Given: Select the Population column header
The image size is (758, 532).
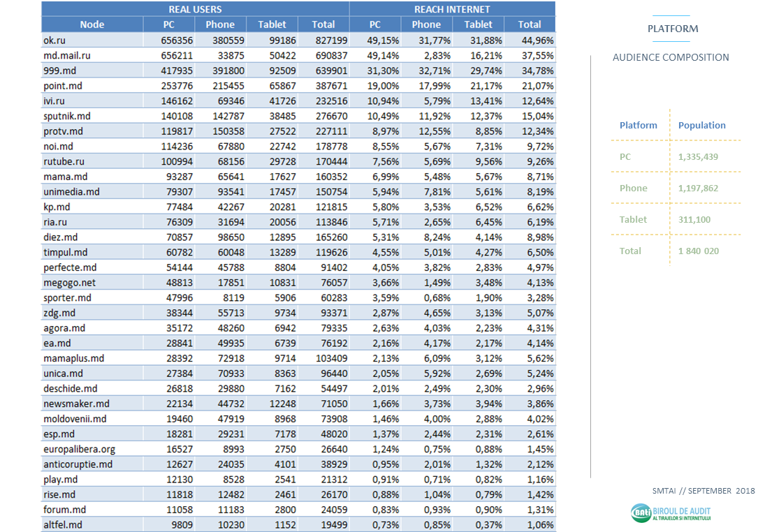Looking at the screenshot, I should pyautogui.click(x=701, y=126).
